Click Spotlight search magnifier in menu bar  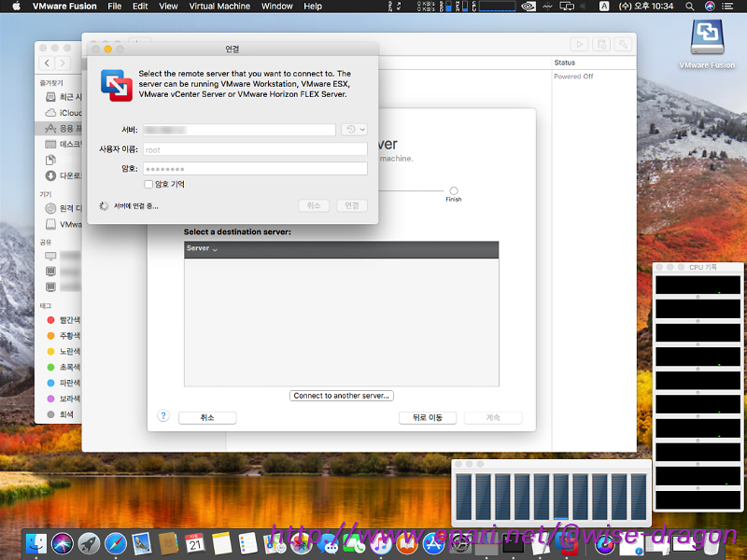click(x=689, y=7)
